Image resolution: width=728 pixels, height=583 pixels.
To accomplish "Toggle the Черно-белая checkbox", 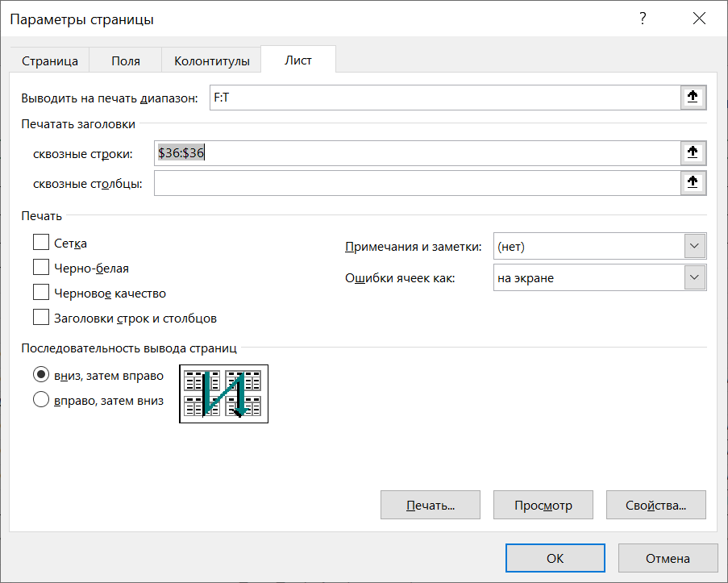I will [41, 267].
